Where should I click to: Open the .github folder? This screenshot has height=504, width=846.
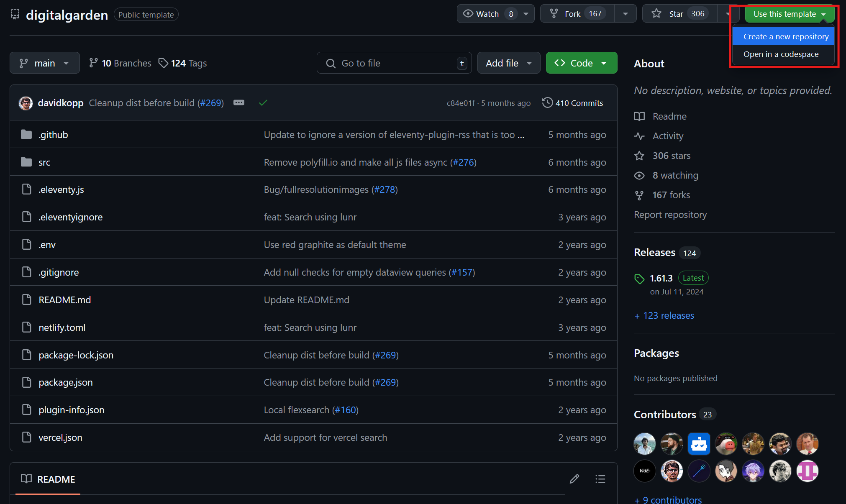(53, 135)
